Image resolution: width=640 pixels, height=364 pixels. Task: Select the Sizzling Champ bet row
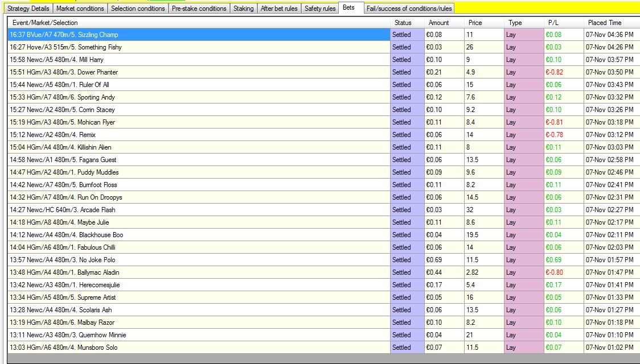coord(324,35)
